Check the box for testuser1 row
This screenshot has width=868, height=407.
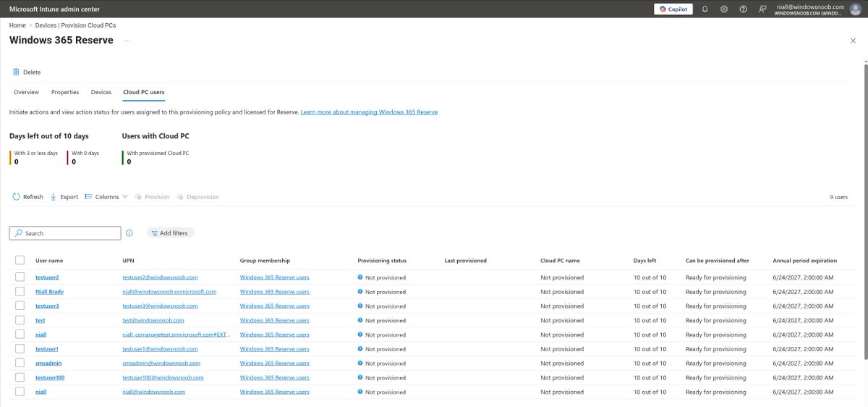point(20,349)
